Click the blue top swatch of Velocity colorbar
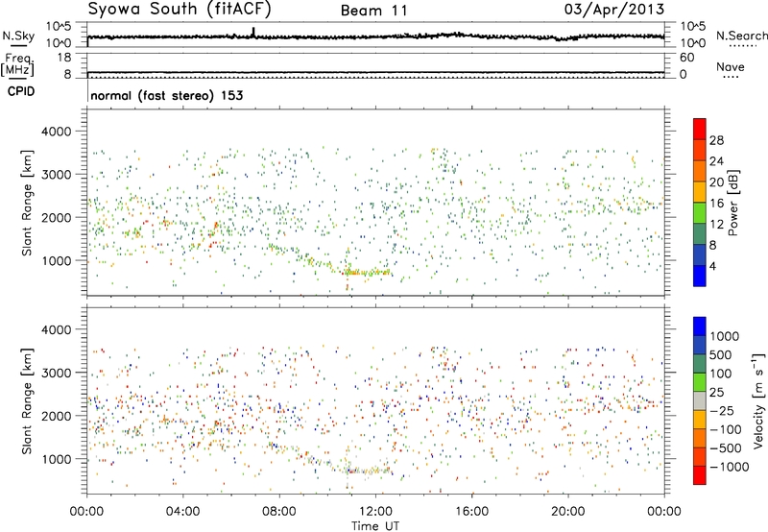This screenshot has width=768, height=532. click(x=700, y=326)
